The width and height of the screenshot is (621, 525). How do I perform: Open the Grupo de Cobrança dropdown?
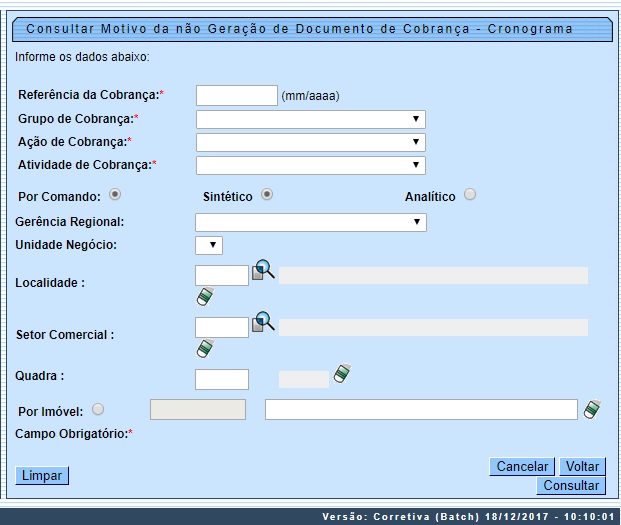point(311,120)
